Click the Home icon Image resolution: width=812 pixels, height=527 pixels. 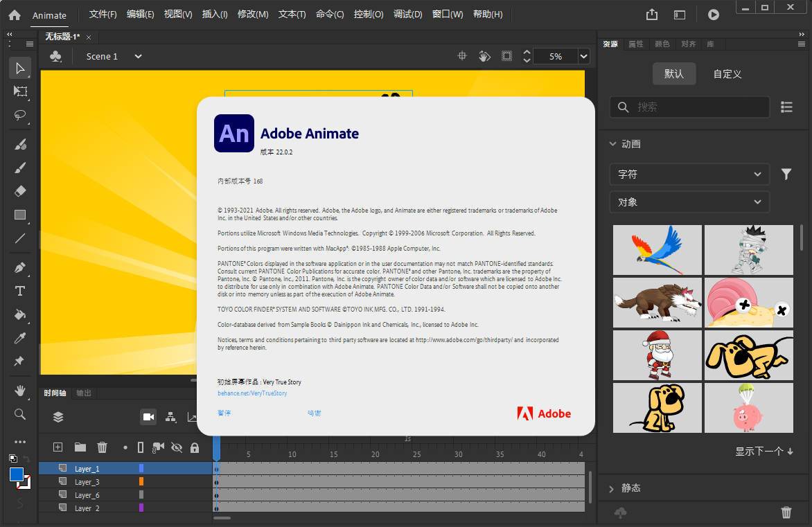pos(15,15)
